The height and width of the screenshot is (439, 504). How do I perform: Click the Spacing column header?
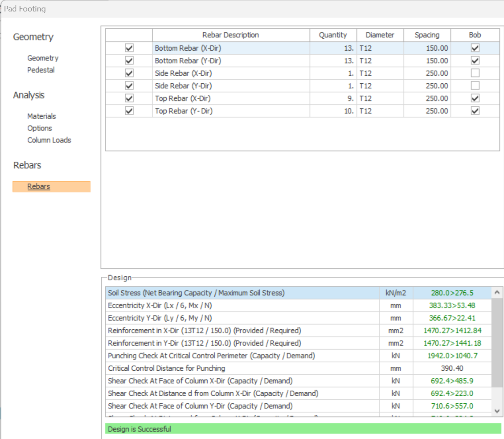[427, 35]
